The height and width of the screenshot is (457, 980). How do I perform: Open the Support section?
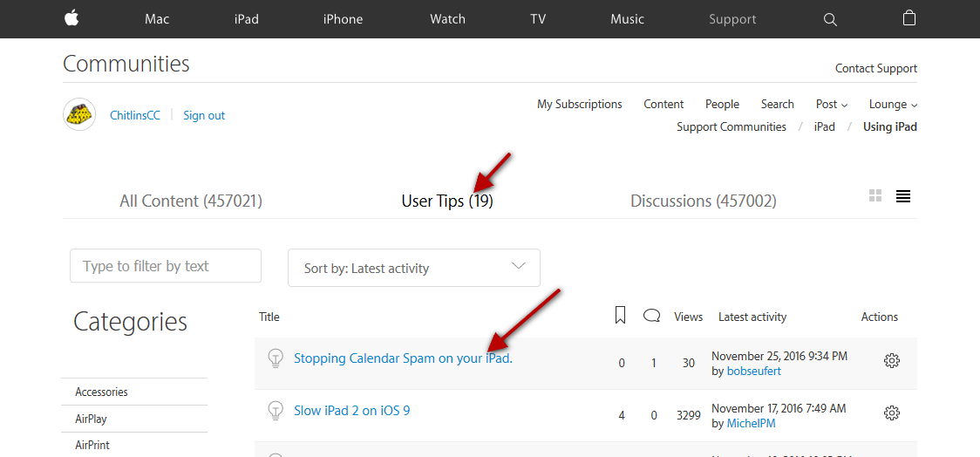pyautogui.click(x=732, y=19)
